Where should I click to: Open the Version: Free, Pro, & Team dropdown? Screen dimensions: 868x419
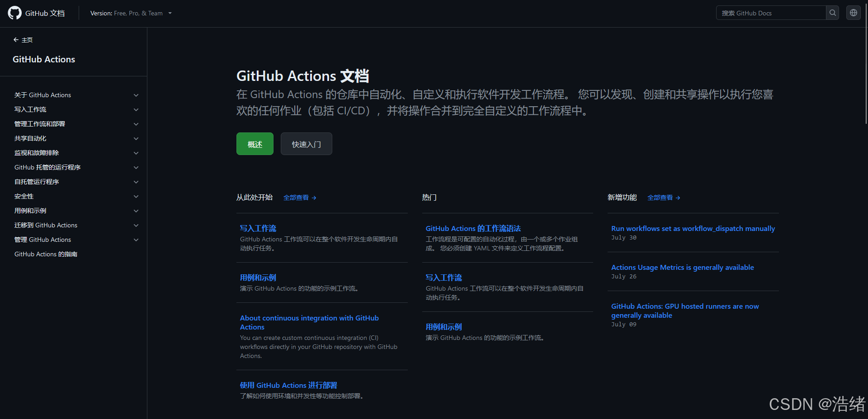click(x=131, y=13)
